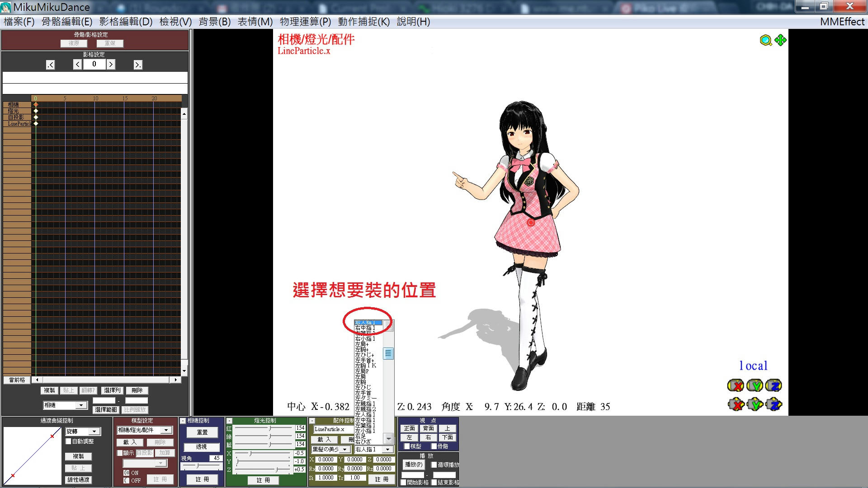Adjust the 紅 light color slider
This screenshot has width=868, height=488.
pyautogui.click(x=264, y=428)
